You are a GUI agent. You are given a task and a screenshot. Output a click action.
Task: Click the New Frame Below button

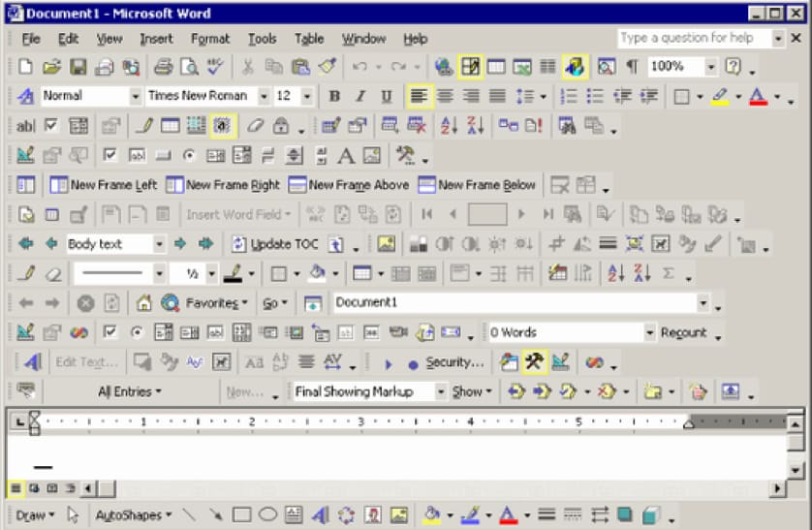tap(477, 185)
